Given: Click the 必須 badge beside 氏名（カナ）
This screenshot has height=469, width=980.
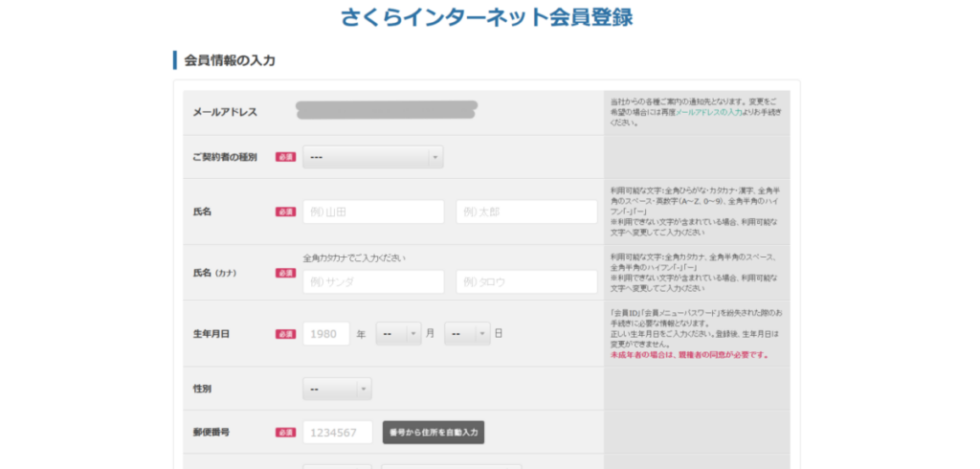Looking at the screenshot, I should coord(285,273).
